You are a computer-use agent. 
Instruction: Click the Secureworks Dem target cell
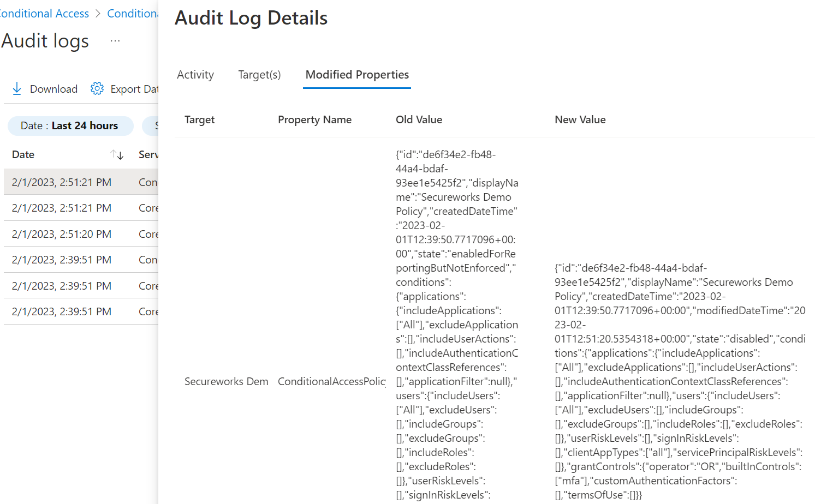coord(226,381)
